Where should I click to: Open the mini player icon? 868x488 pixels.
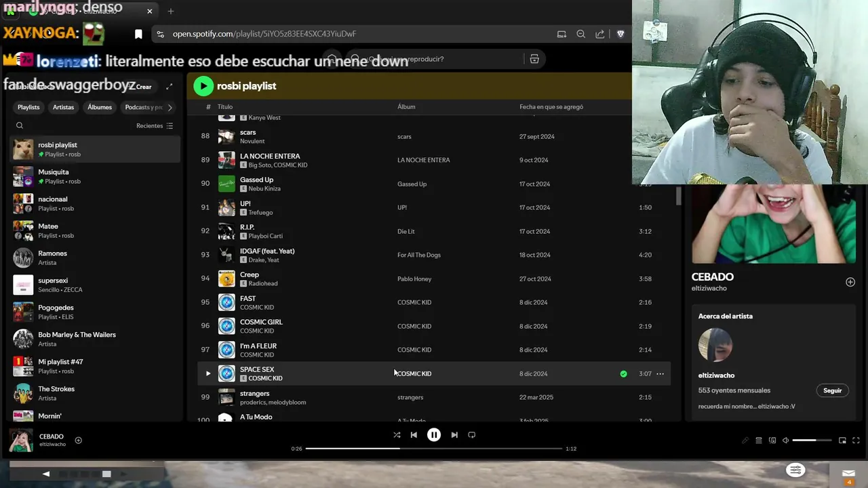[842, 441]
